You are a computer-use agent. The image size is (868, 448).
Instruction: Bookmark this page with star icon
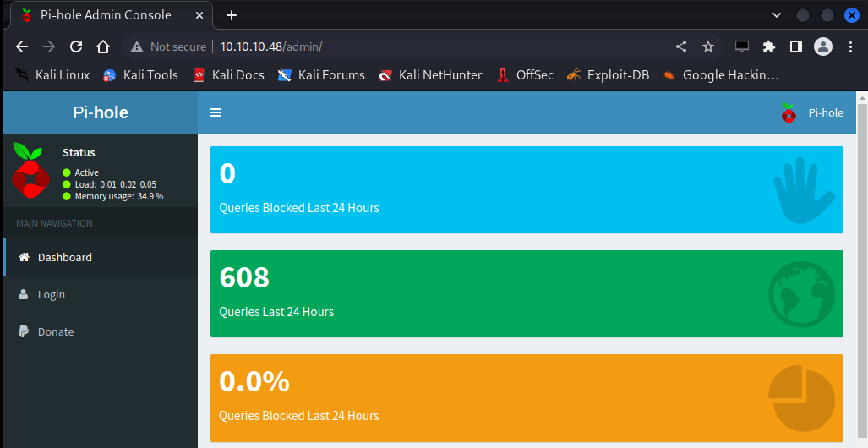tap(708, 46)
